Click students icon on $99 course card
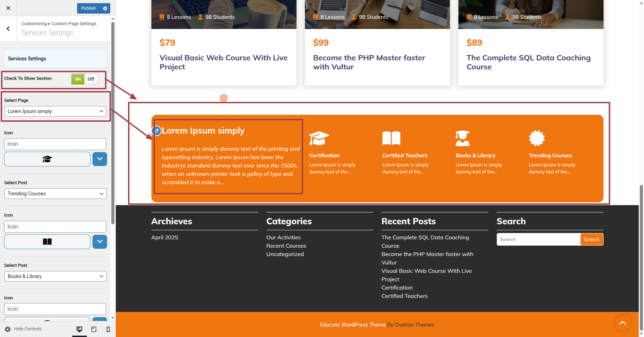644x337 pixels. (x=354, y=17)
